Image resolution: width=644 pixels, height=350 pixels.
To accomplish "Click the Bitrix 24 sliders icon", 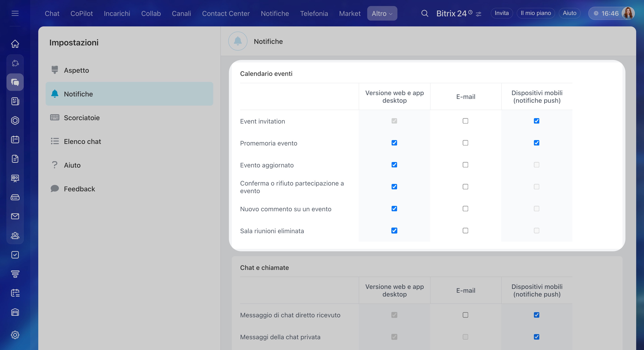I will tap(478, 14).
